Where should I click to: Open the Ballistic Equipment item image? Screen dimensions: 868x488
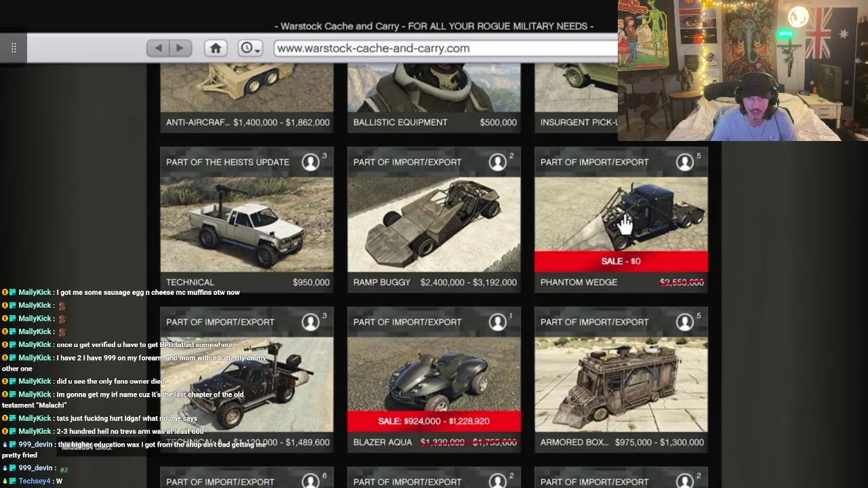tap(434, 88)
